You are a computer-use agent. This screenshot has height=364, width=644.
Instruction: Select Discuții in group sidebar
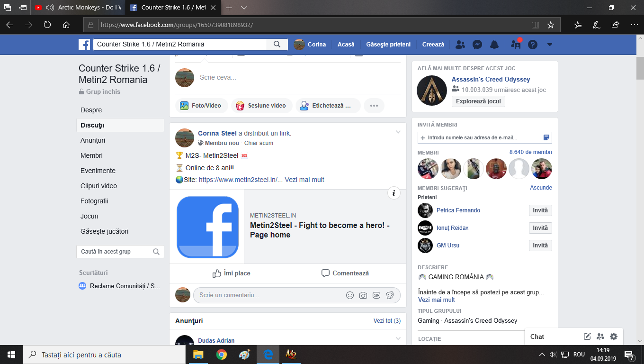point(120,125)
